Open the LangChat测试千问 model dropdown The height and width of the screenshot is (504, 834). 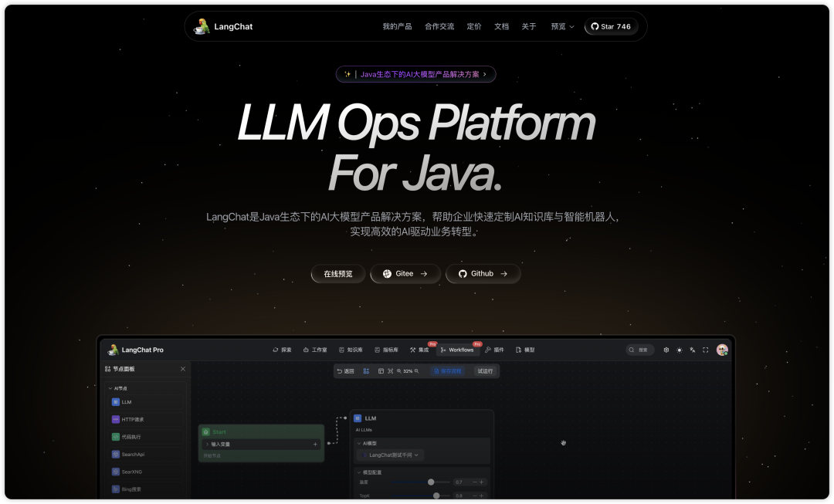tap(394, 455)
